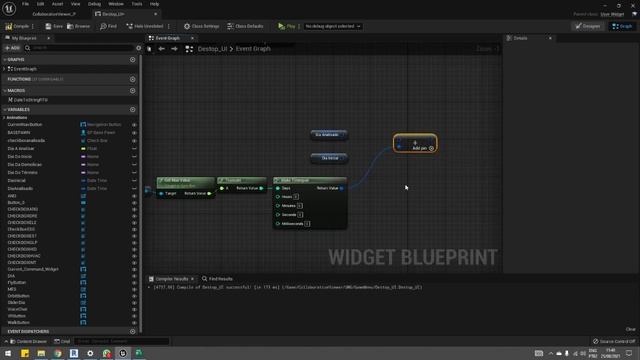Toggle visibility of WalkButton variable
This screenshot has height=360, width=640.
tap(134, 322)
